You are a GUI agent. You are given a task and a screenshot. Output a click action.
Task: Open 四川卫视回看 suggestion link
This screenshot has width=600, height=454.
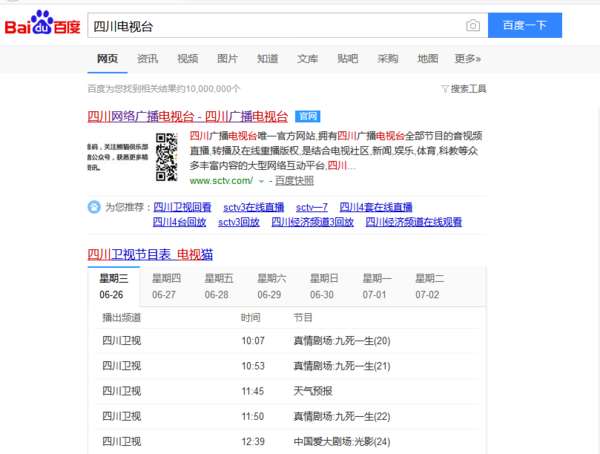tap(182, 207)
